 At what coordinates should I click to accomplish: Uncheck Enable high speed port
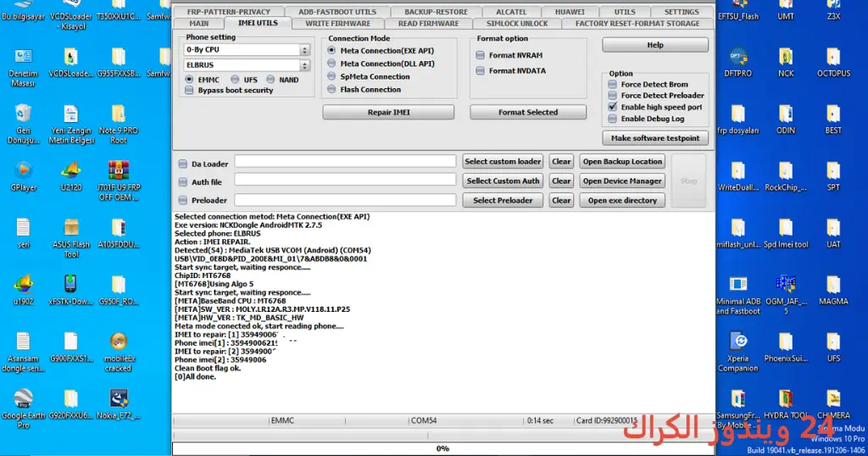pos(612,107)
